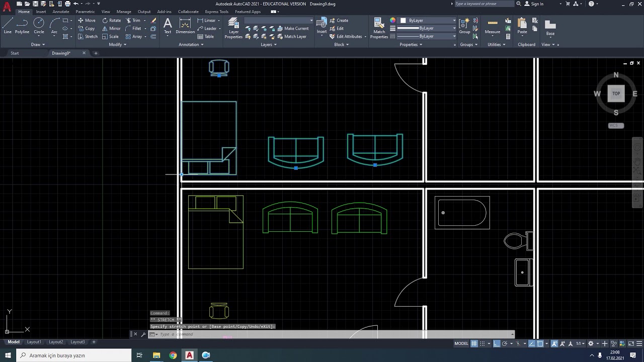Select the Polyline tool
Image resolution: width=644 pixels, height=362 pixels.
[22, 26]
